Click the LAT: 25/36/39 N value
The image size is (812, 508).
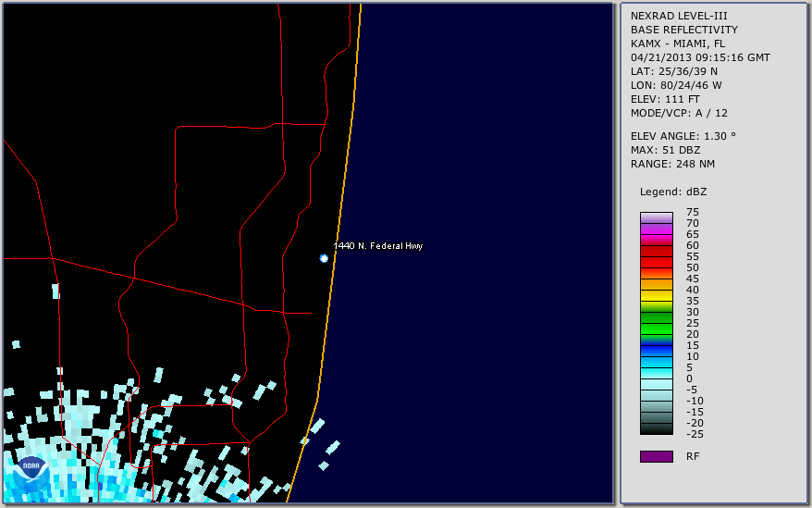coord(673,71)
